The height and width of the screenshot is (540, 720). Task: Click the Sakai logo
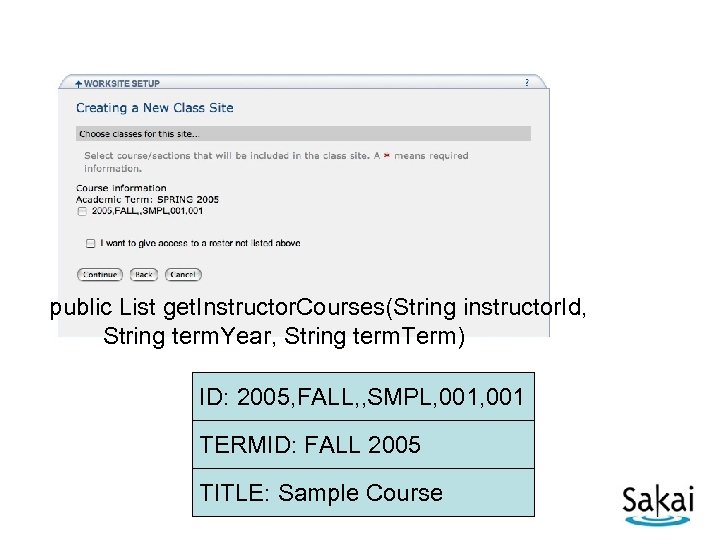coord(657,502)
